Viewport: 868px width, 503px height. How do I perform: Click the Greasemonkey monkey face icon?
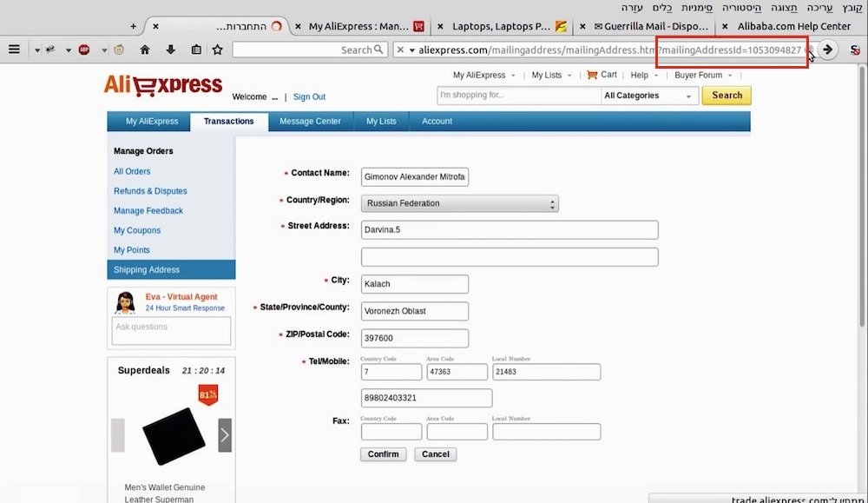119,50
